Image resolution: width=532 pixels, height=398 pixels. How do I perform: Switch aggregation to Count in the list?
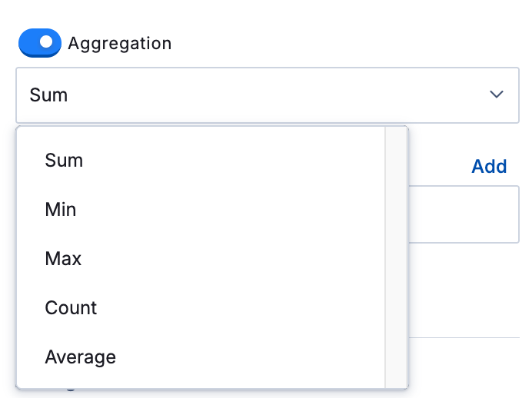coord(71,308)
